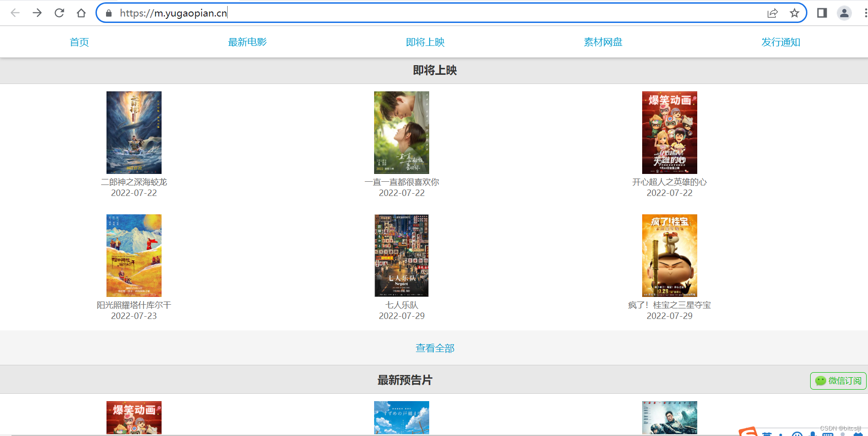The height and width of the screenshot is (436, 868).
Task: Open the 即将上映 nav tab
Action: pyautogui.click(x=426, y=42)
